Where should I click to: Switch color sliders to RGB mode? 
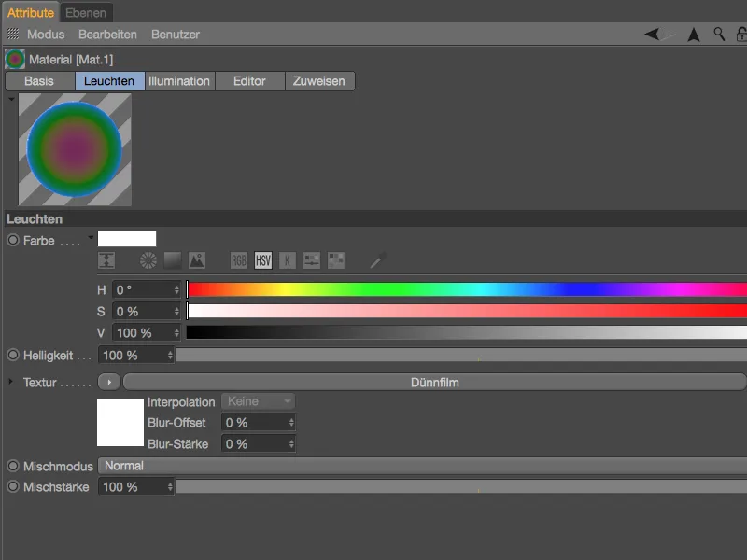(x=239, y=260)
